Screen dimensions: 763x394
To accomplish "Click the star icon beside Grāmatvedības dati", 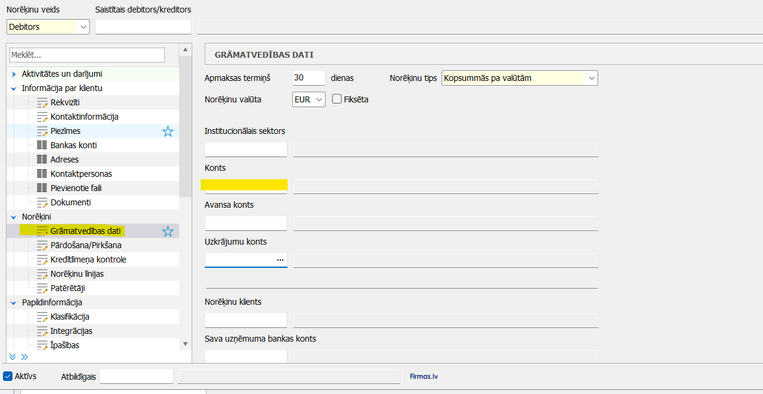I will click(168, 231).
